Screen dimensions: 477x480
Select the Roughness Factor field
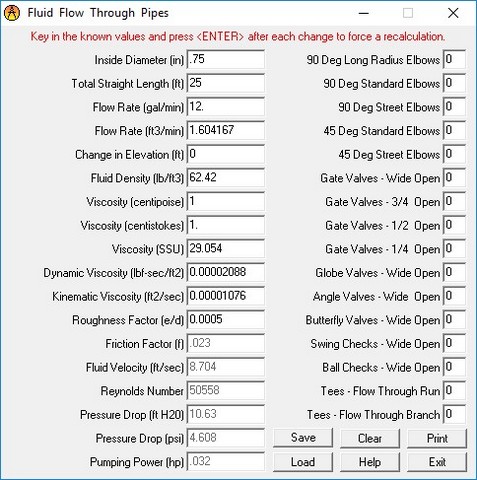pyautogui.click(x=226, y=320)
